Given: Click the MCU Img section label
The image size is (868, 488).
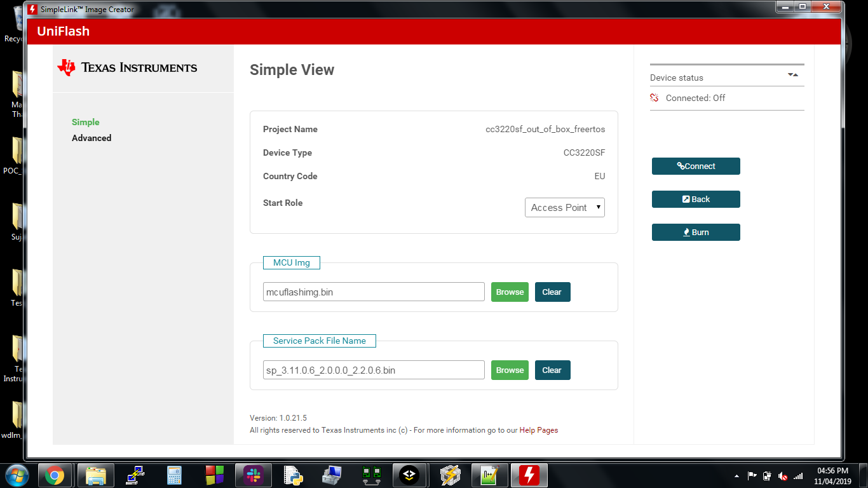Looking at the screenshot, I should pos(291,262).
